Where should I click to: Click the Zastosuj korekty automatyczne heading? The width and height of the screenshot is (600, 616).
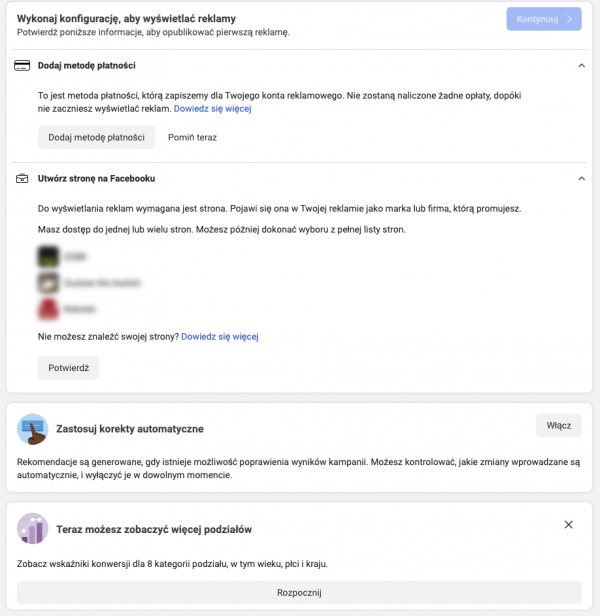(x=131, y=429)
